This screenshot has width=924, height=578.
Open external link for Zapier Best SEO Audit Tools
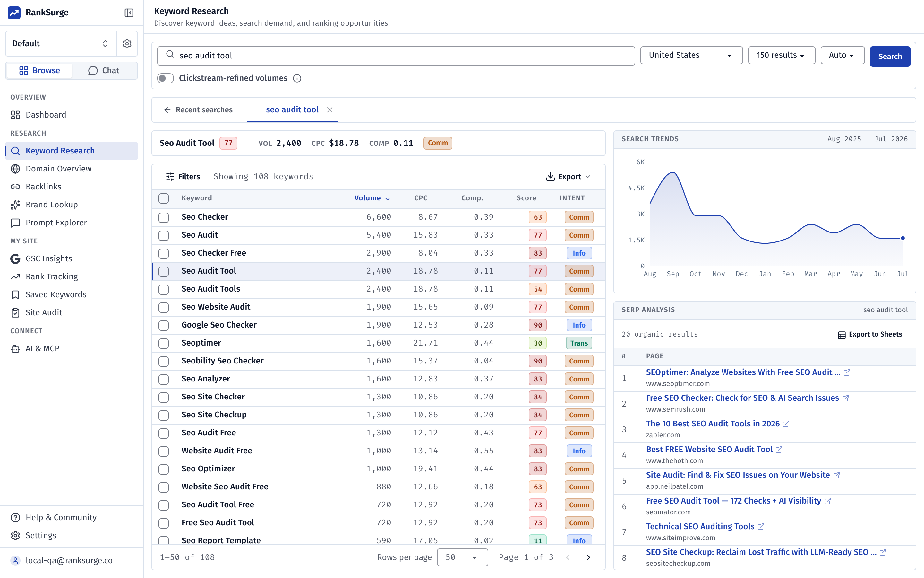pyautogui.click(x=786, y=424)
